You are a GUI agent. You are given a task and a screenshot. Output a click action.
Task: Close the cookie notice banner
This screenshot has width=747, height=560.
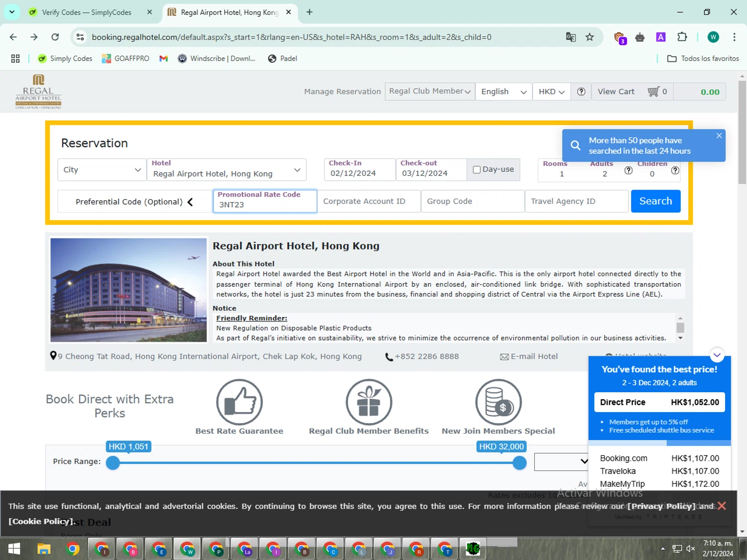722,506
